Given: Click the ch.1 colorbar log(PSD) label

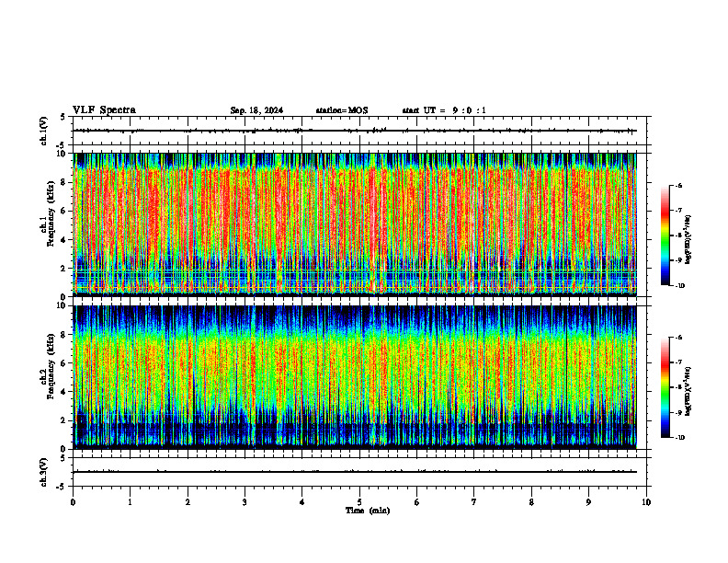Looking at the screenshot, I should [688, 240].
